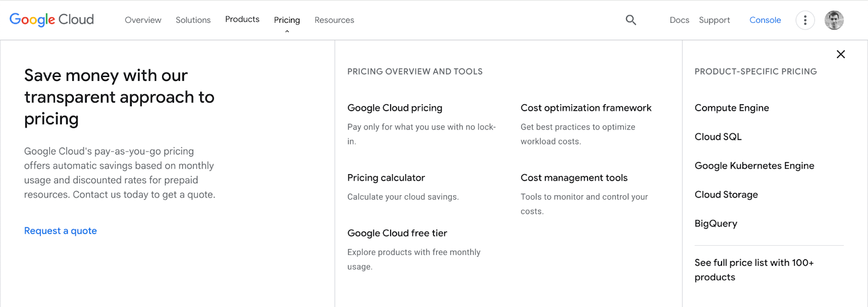Click 'Tools to monitor and control your costs' text
Viewport: 868px width, 307px height.
(x=584, y=204)
